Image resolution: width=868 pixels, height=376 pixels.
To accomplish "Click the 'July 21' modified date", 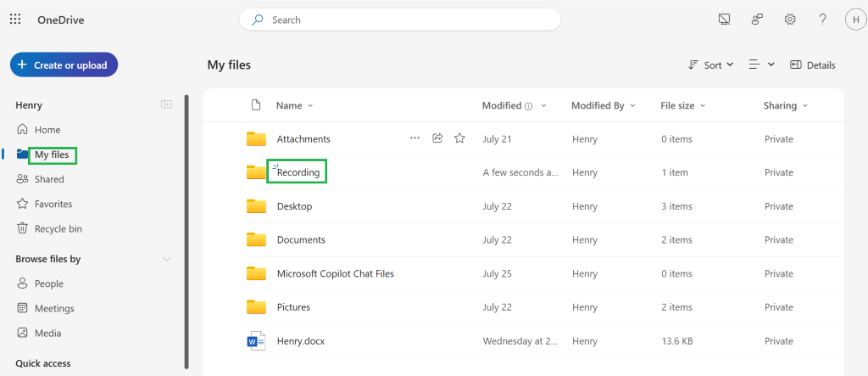I will pyautogui.click(x=497, y=138).
